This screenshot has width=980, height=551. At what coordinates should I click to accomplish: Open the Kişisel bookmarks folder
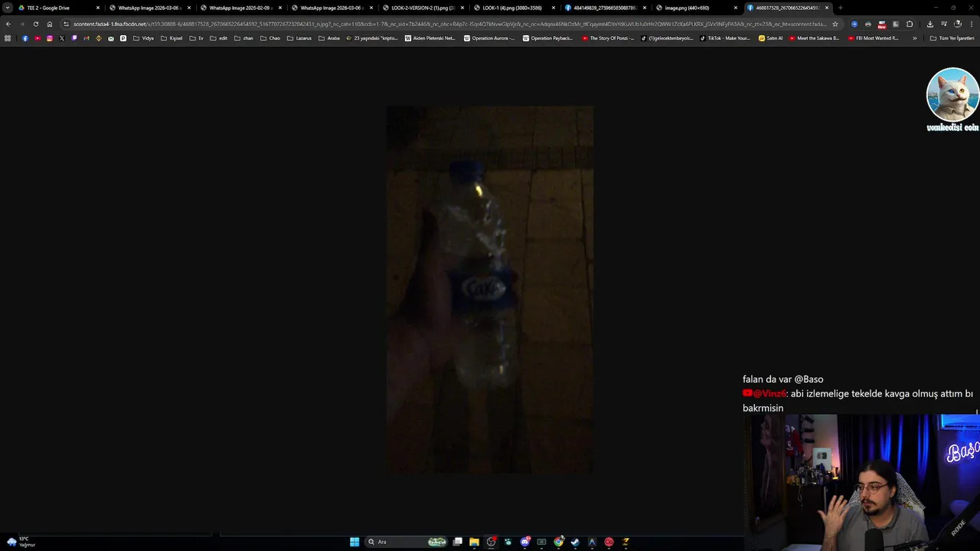point(171,38)
